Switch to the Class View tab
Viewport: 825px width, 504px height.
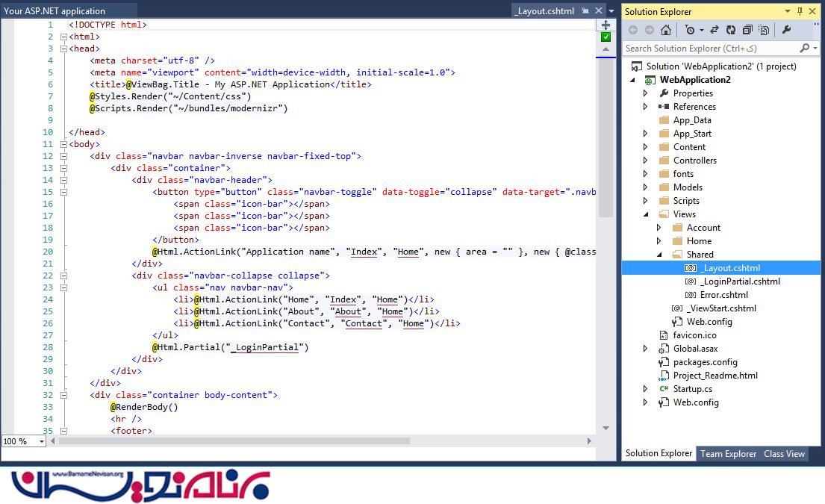pyautogui.click(x=784, y=453)
